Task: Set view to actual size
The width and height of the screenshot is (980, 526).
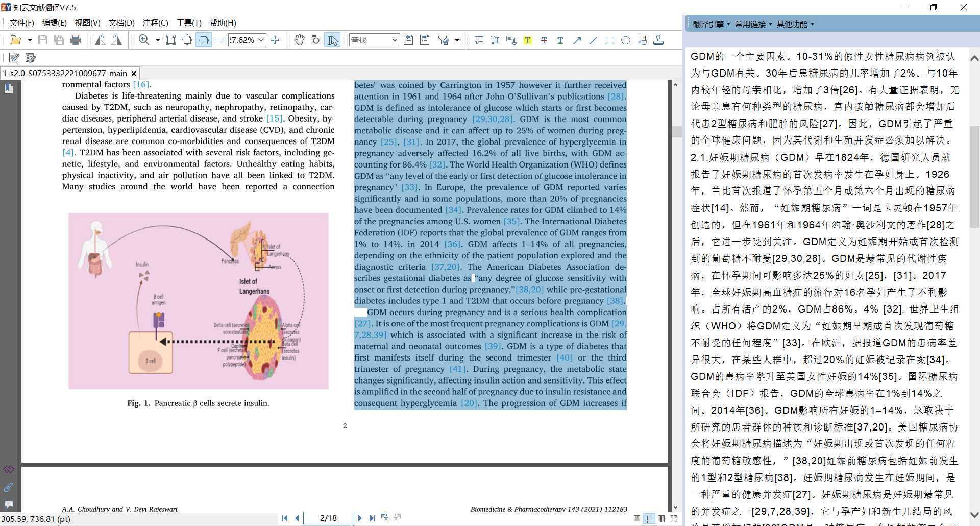Action: [171, 40]
